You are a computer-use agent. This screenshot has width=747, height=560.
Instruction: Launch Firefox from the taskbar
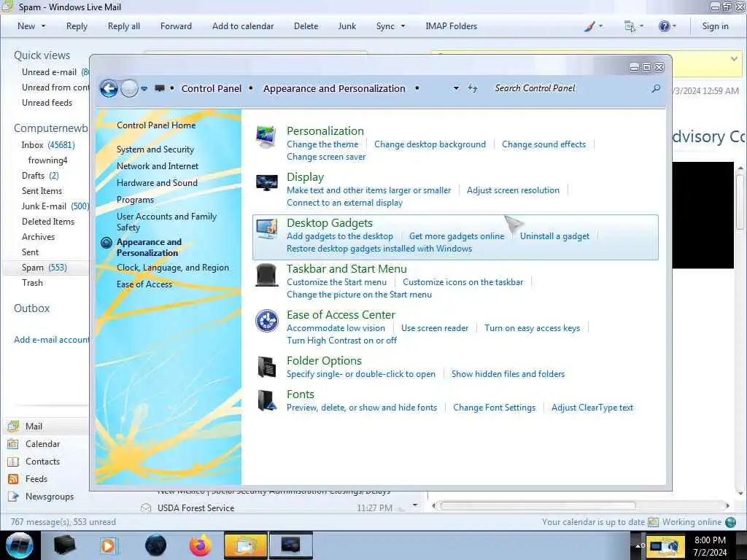(x=200, y=545)
